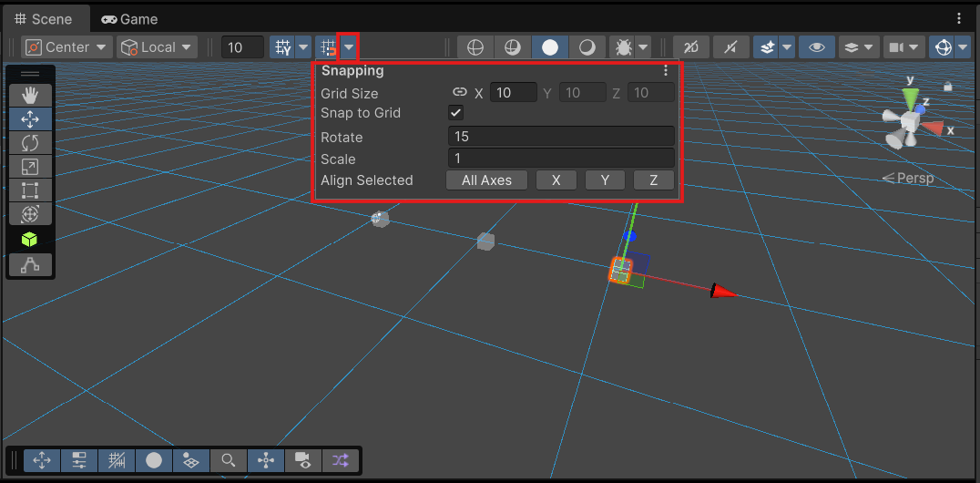Click the purple shuffle arrows icon

coord(340,461)
